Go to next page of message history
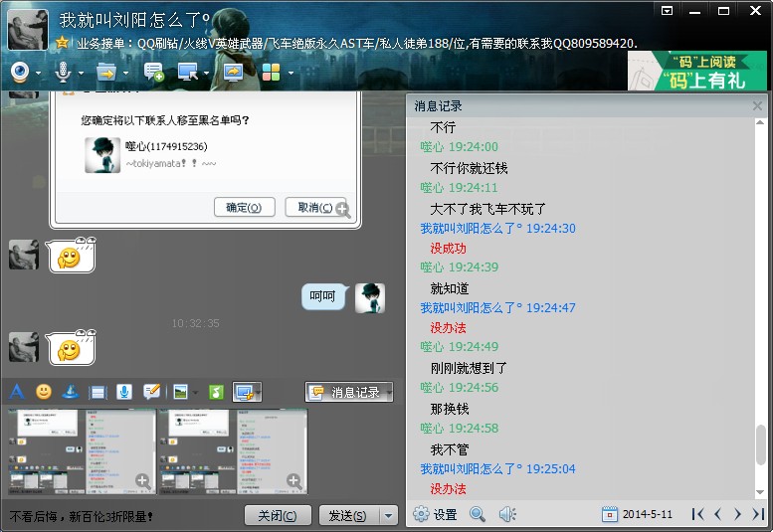Screen dimensions: 773x532 tap(737, 514)
